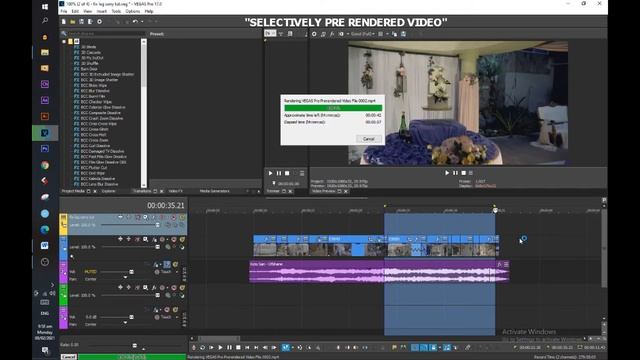640x360 pixels.
Task: Select Barn Door transition
Action: point(89,69)
